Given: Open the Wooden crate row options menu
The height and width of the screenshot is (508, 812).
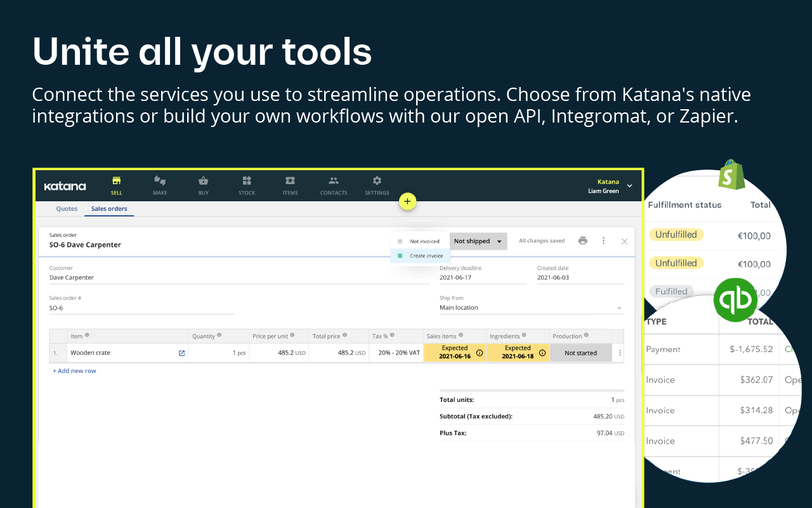Looking at the screenshot, I should 620,353.
